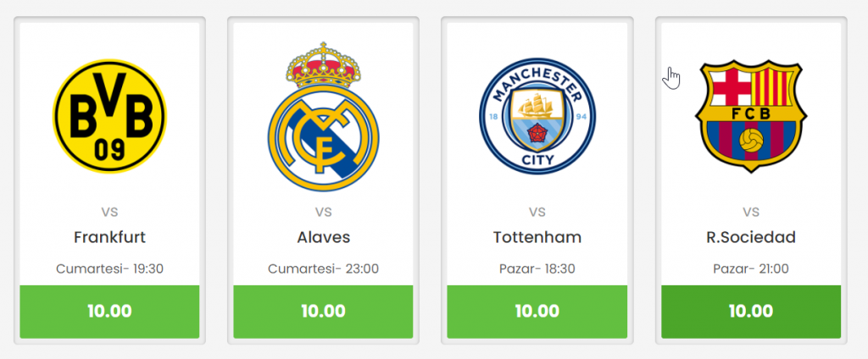Click VS text on the Barcelona card
The width and height of the screenshot is (868, 359).
(751, 212)
